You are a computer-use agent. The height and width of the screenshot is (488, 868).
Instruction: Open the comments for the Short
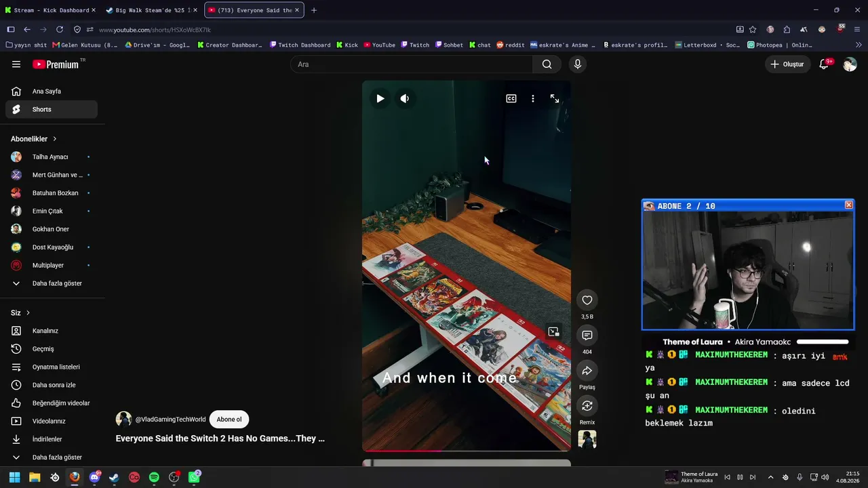pos(587,335)
